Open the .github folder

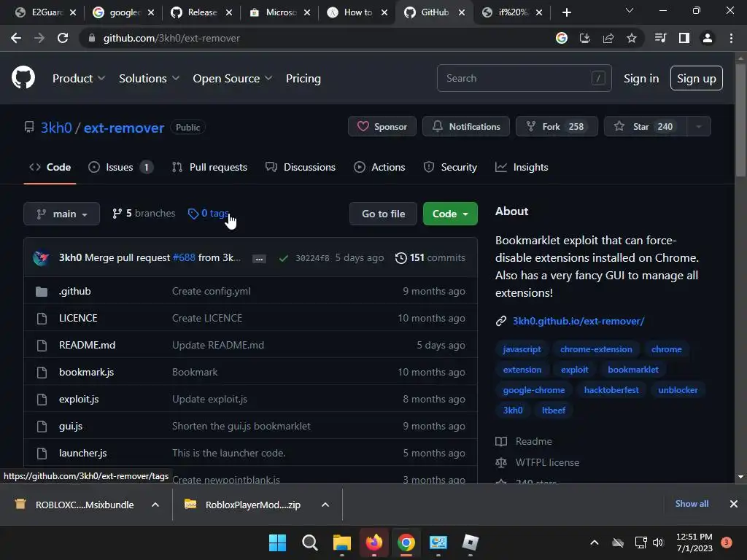(x=75, y=291)
